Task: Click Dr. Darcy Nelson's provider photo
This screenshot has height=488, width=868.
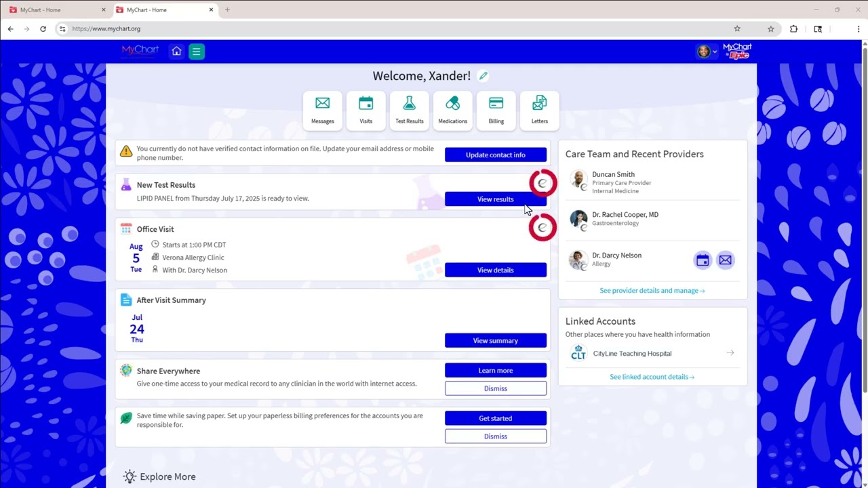Action: click(578, 260)
